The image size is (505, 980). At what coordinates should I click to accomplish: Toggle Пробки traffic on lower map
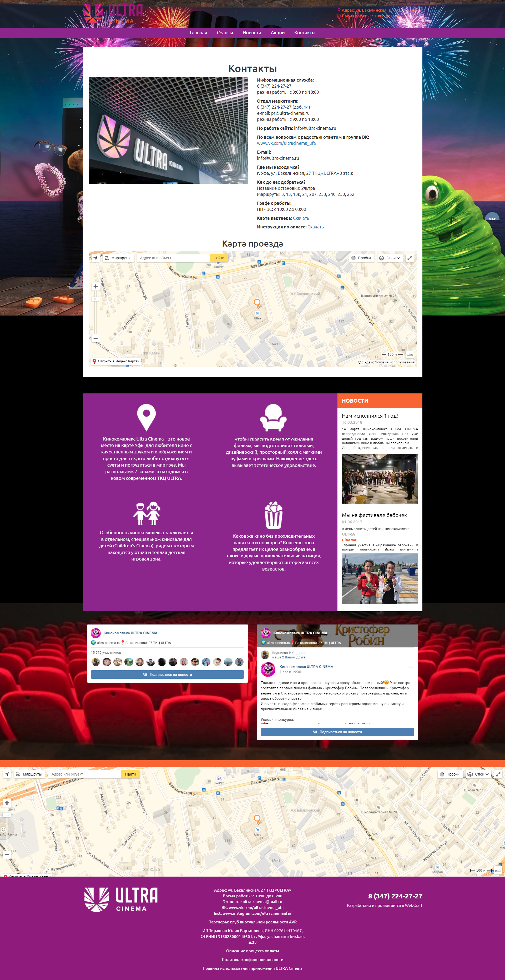[450, 774]
